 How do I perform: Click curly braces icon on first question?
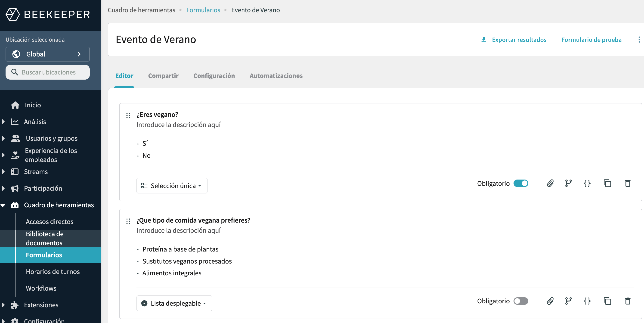[587, 183]
